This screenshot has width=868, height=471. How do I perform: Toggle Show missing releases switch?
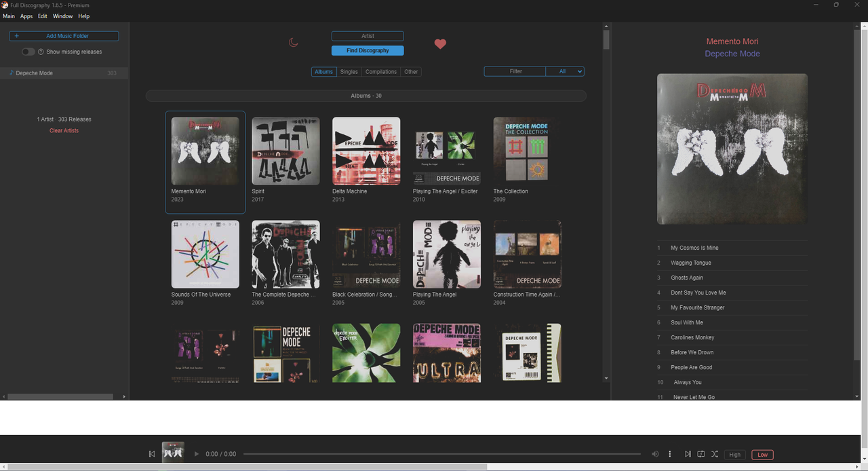coord(28,52)
